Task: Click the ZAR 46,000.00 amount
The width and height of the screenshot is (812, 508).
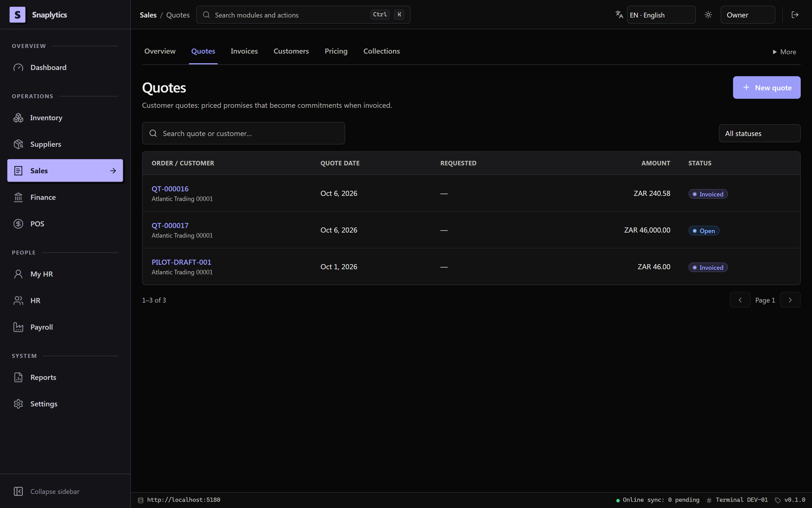Action: (647, 230)
